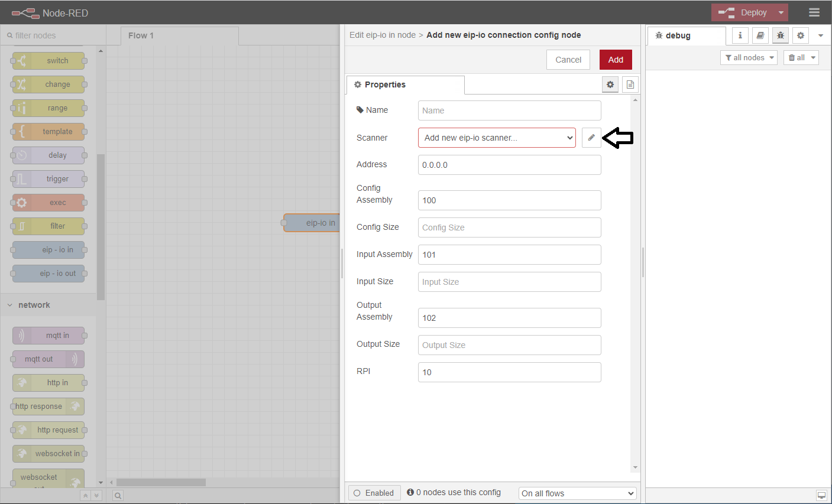Click the RPI field
Image resolution: width=832 pixels, height=504 pixels.
[510, 372]
